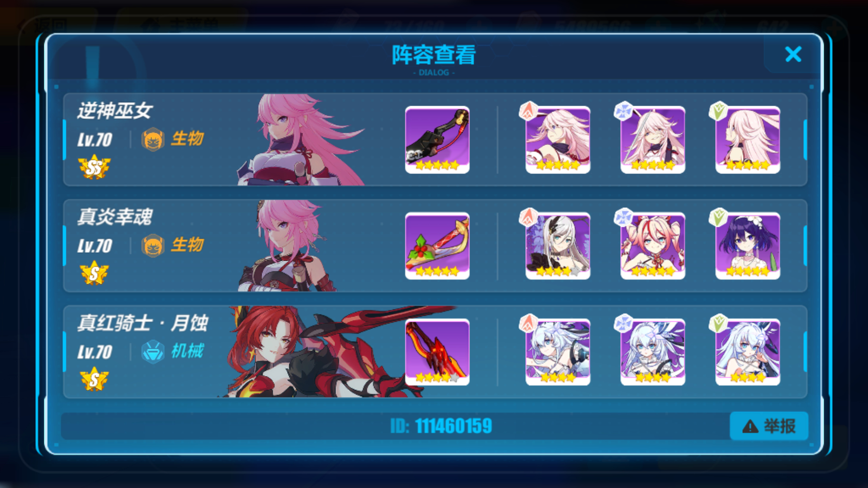
Task: Click the 举报 report button
Action: 769,426
